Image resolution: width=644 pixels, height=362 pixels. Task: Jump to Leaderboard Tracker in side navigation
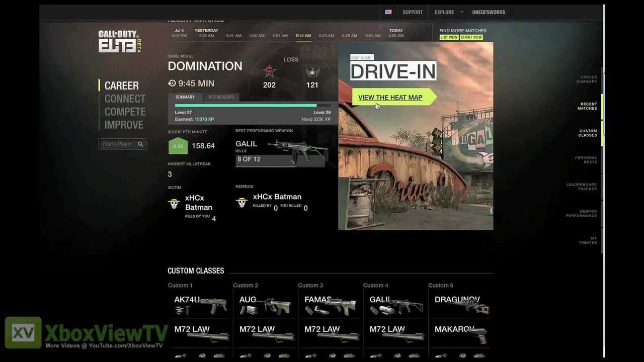582,187
